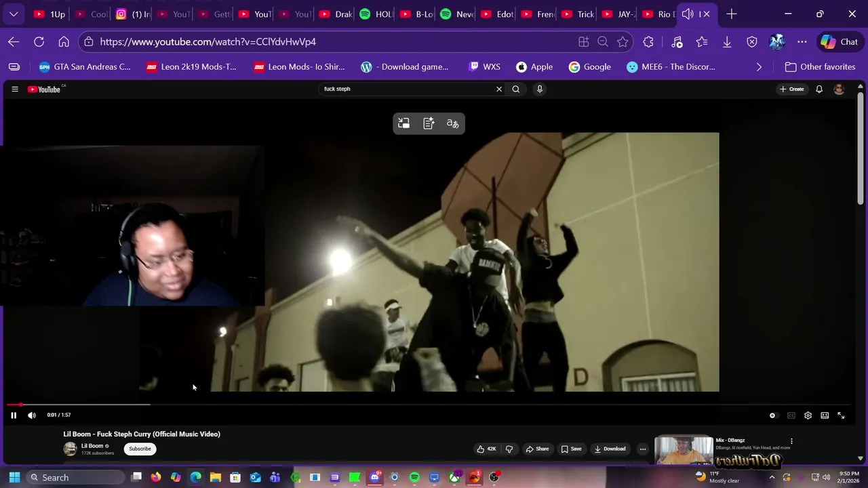The height and width of the screenshot is (488, 868).
Task: Share the video
Action: tap(538, 449)
